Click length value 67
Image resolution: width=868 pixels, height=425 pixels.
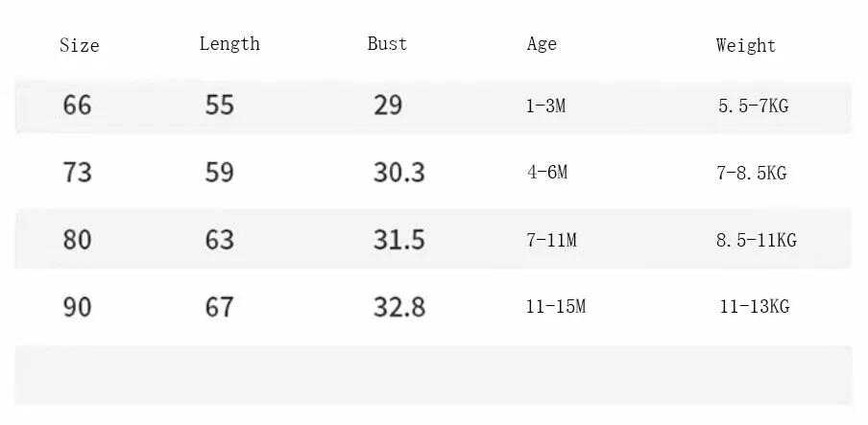click(219, 307)
